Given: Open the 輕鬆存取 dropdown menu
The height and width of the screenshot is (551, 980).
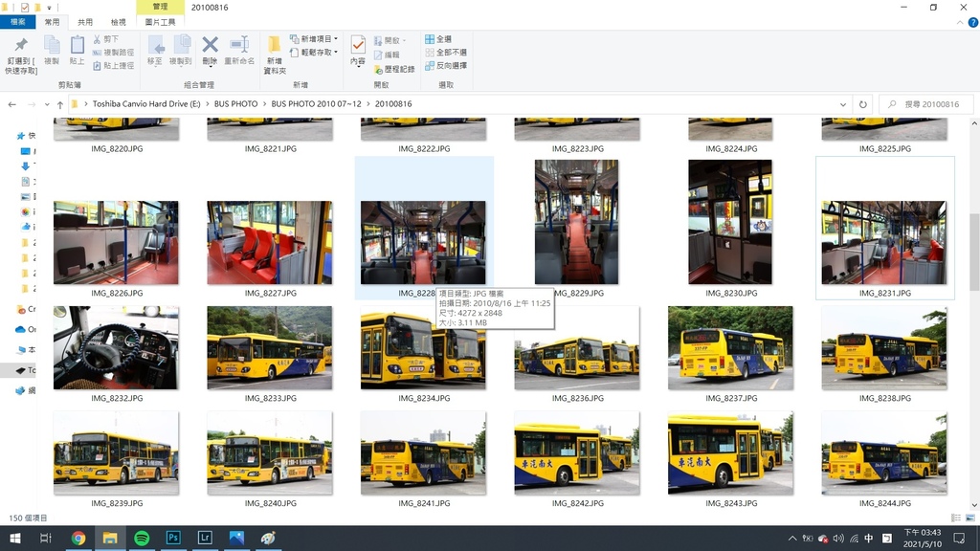Looking at the screenshot, I should pos(318,53).
